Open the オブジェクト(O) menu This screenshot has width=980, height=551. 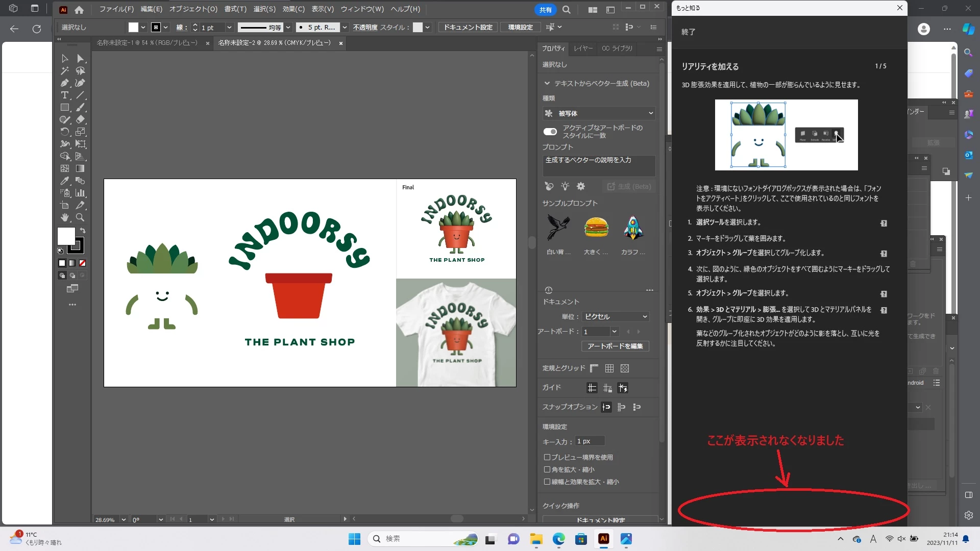[x=193, y=9]
